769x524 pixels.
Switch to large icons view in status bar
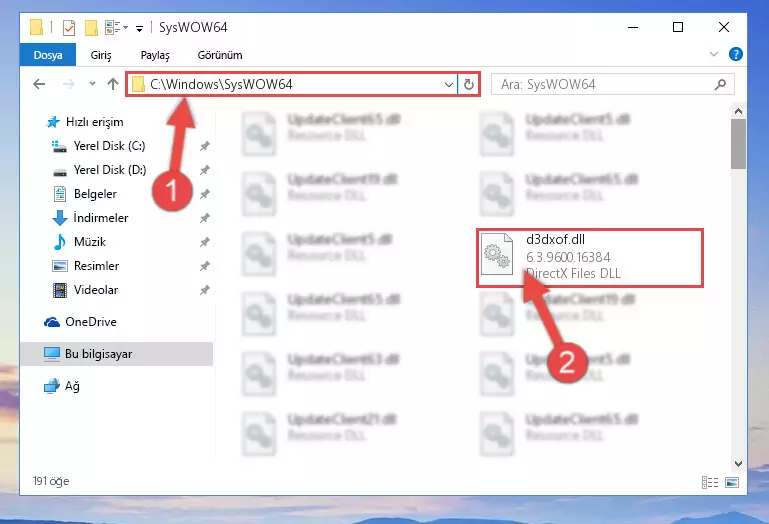click(732, 483)
